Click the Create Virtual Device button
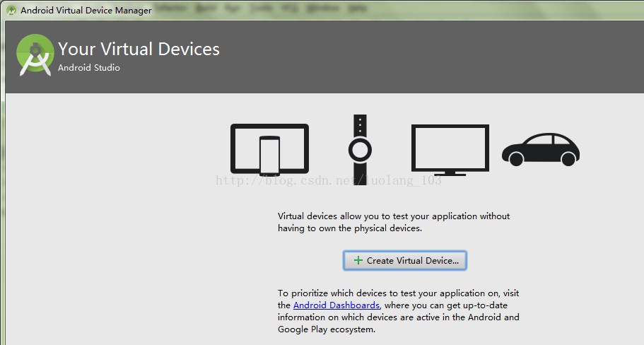Viewport: 644px width, 345px height. [x=404, y=260]
